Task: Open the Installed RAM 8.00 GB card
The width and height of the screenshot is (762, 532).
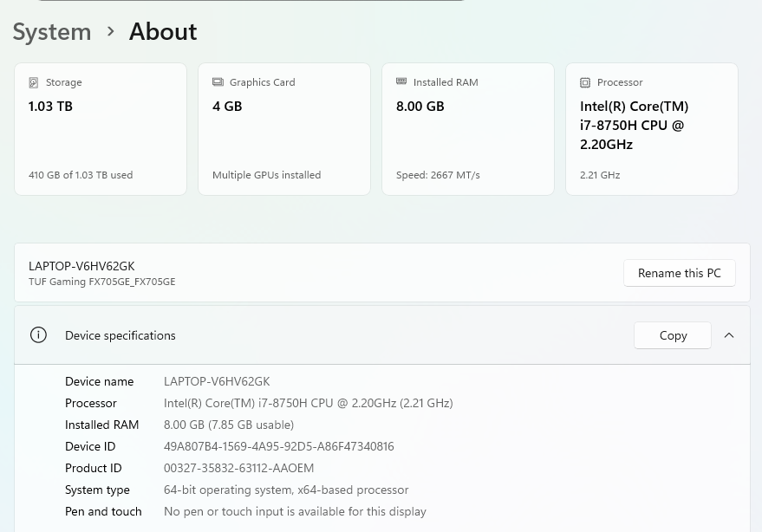Action: (x=468, y=129)
